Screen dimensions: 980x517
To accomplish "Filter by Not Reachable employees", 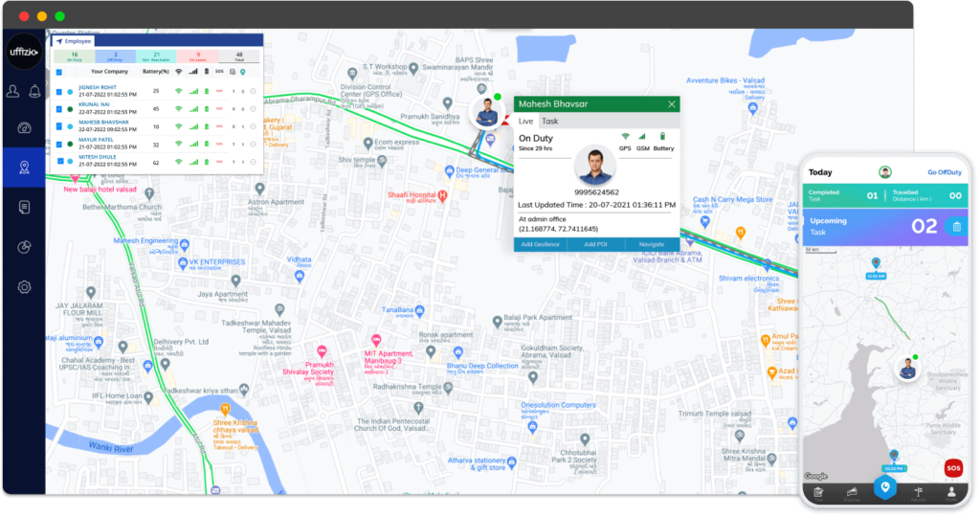I will coord(156,56).
